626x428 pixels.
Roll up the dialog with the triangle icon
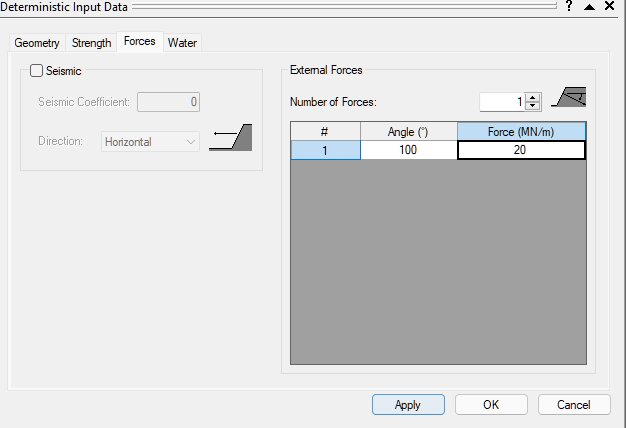point(589,6)
